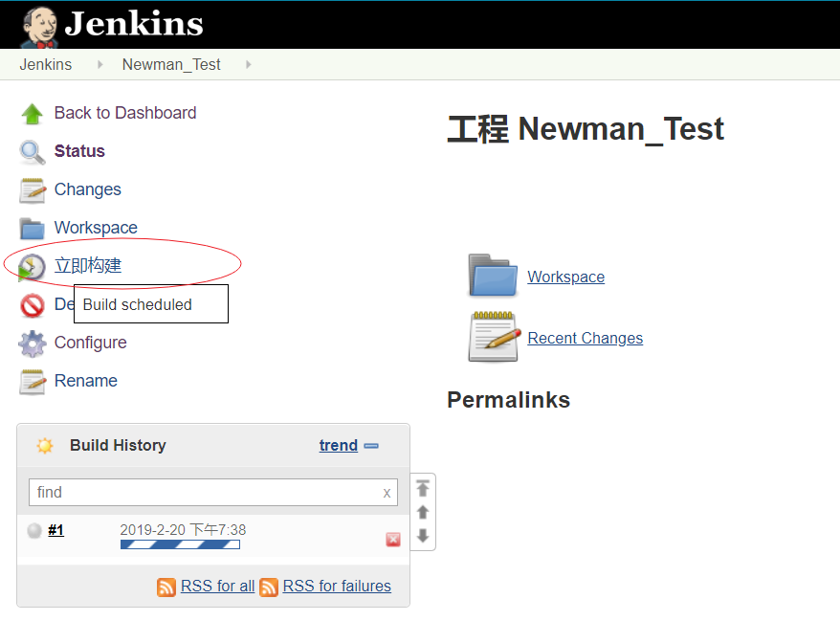Open the build trend link
Viewport: 840px width, 621px height.
338,445
